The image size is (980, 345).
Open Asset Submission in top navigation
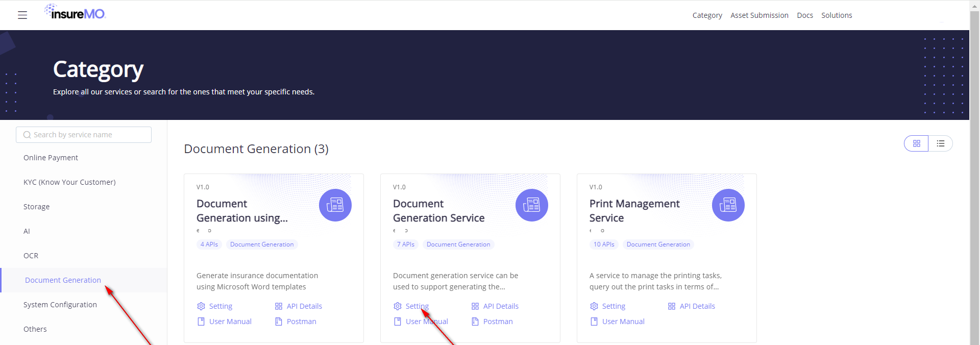click(759, 15)
